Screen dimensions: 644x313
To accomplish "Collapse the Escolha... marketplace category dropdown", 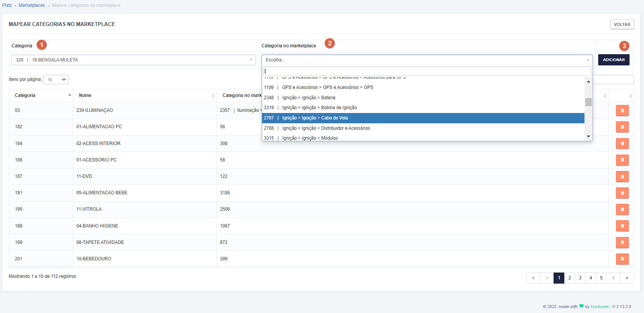I will (427, 60).
